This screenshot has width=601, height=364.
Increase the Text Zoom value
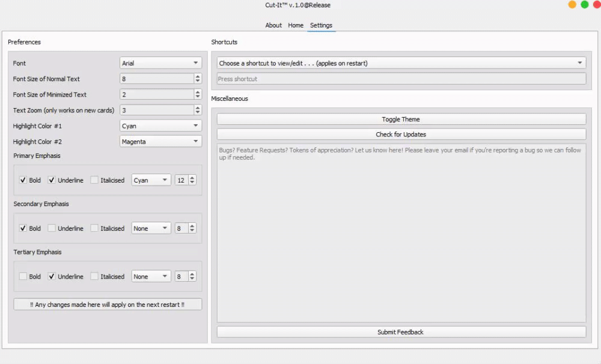[x=198, y=108]
